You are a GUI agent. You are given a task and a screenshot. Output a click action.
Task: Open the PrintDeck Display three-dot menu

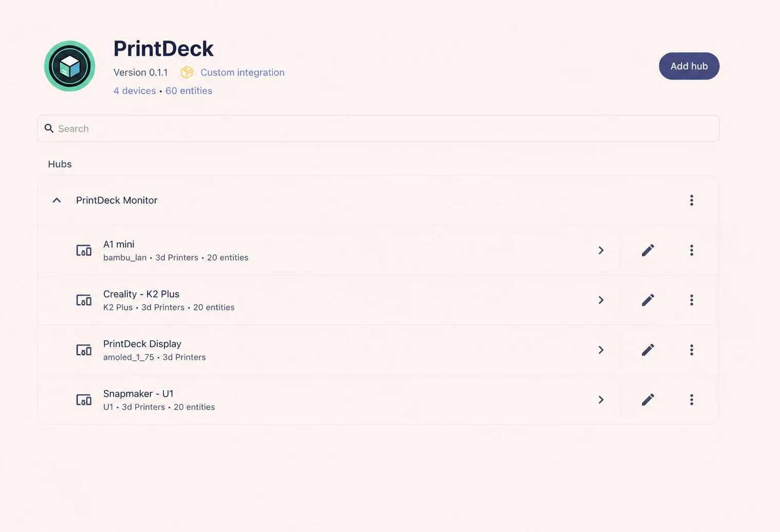[x=692, y=350]
